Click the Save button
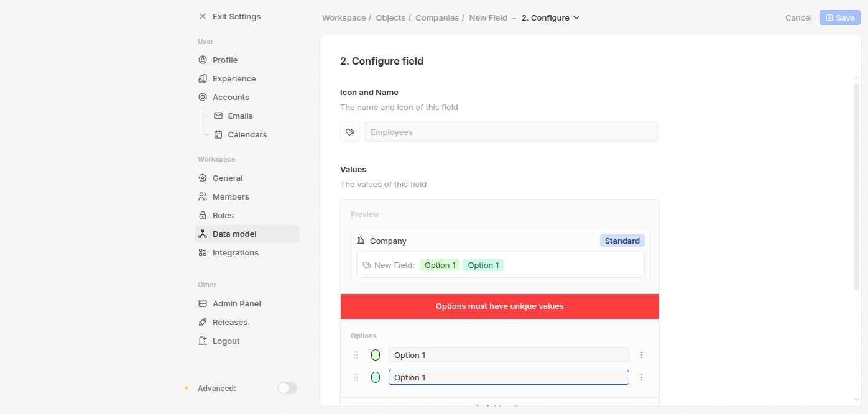868x414 pixels. point(839,17)
